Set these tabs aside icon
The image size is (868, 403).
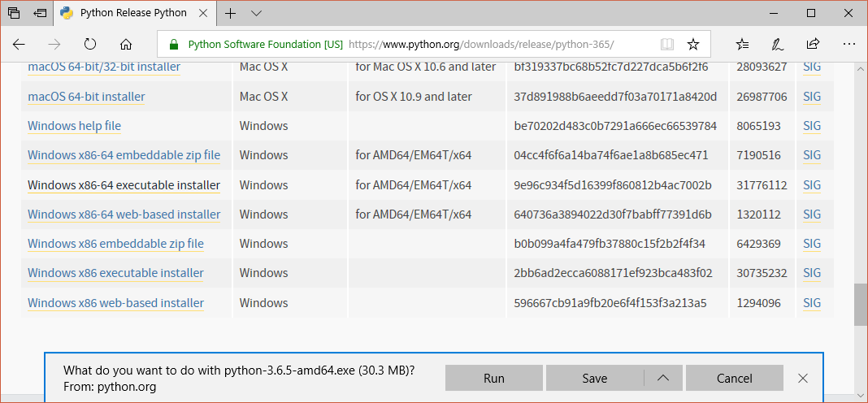click(x=40, y=13)
